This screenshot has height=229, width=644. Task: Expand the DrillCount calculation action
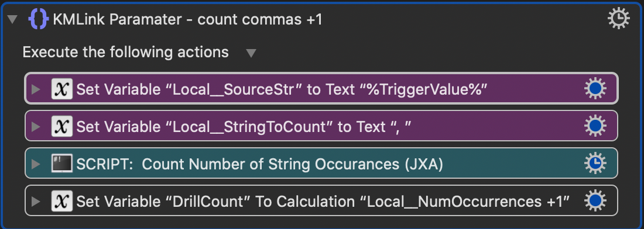coord(36,201)
